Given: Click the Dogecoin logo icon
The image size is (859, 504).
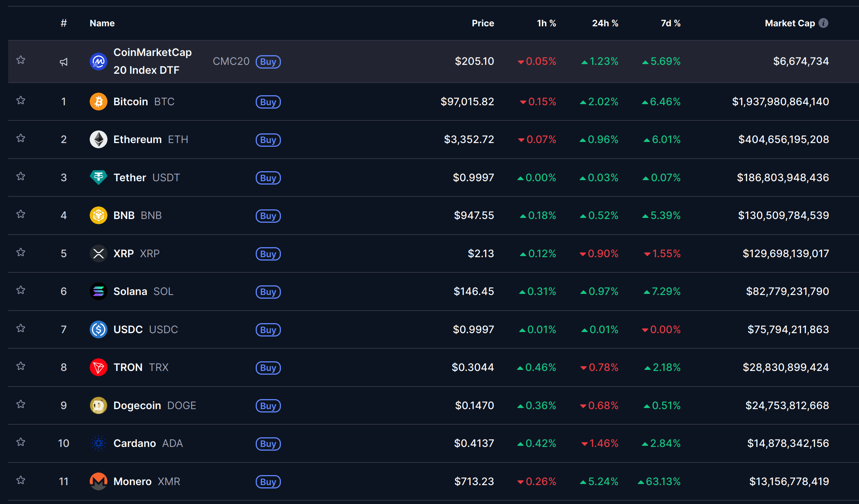Looking at the screenshot, I should point(98,405).
